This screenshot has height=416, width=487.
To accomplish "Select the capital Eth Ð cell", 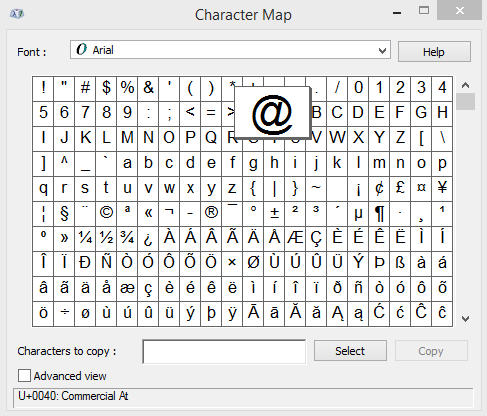I will (x=85, y=263).
